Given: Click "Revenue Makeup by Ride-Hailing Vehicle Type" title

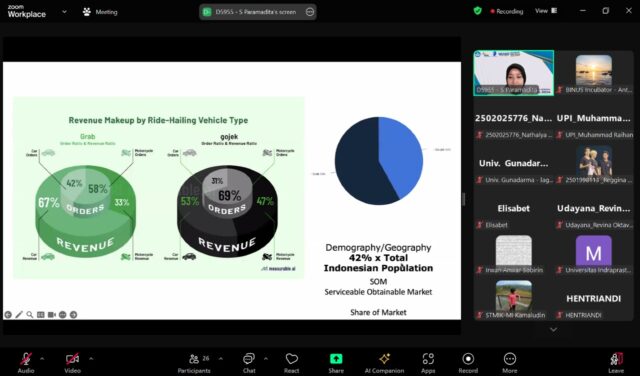Looking at the screenshot, I should click(158, 120).
